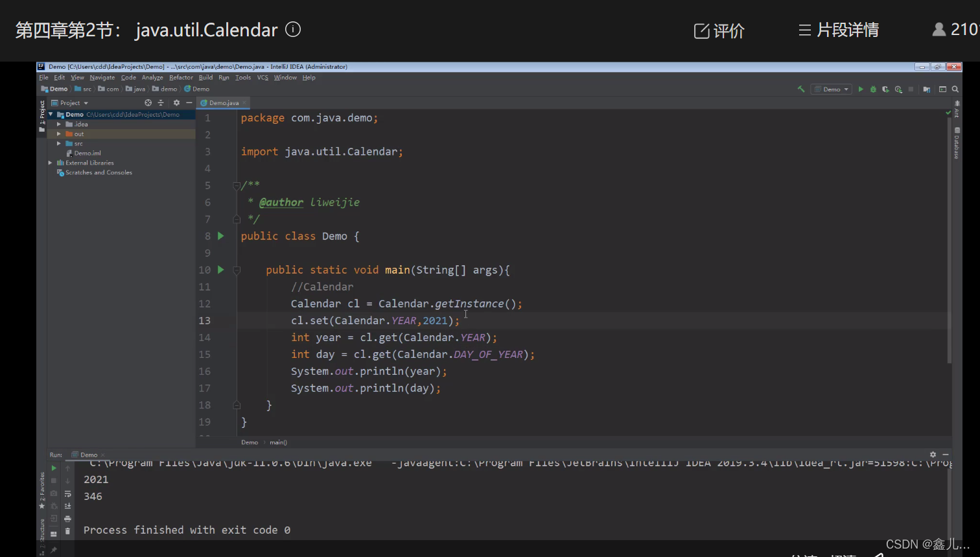Hide the Project tool window
980x557 pixels.
(x=189, y=102)
